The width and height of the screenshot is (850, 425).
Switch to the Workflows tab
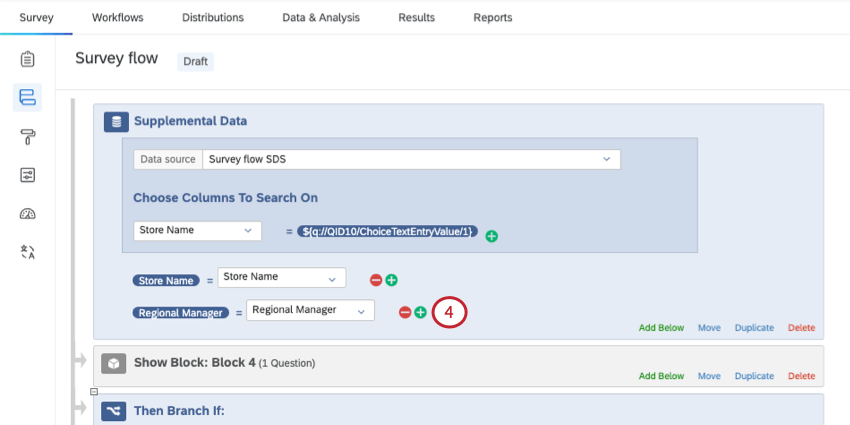[117, 17]
